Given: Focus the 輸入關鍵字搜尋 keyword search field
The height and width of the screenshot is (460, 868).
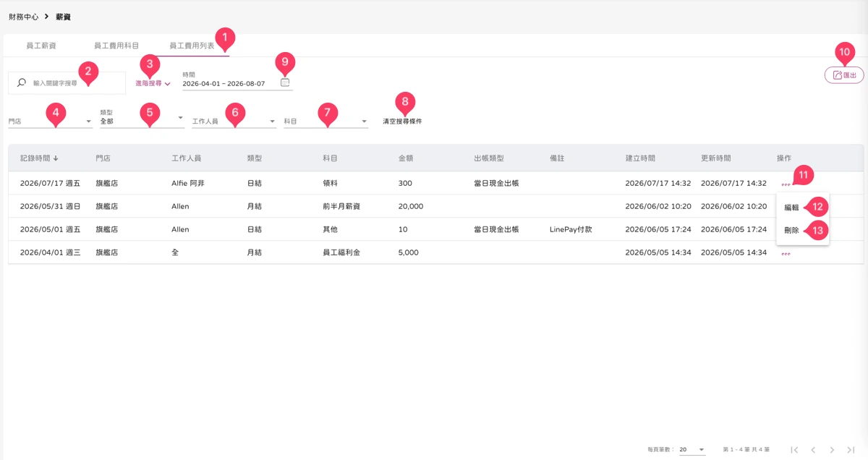Looking at the screenshot, I should click(67, 83).
